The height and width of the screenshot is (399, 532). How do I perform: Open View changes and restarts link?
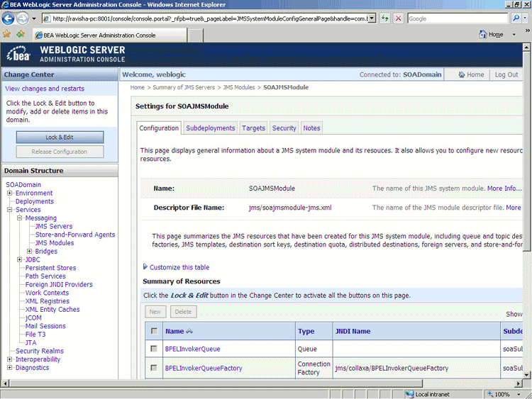point(45,89)
